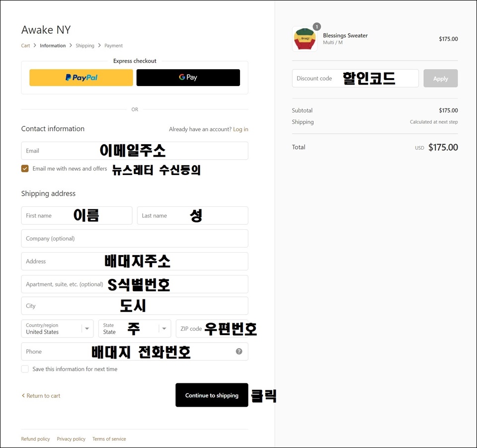Image resolution: width=477 pixels, height=448 pixels.
Task: Click the Multi / M variant text
Action: point(333,43)
